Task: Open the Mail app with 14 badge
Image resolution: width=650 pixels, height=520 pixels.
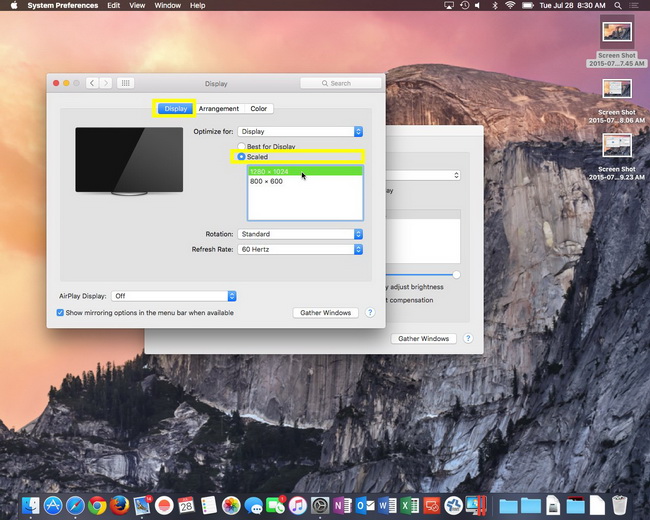Action: (142, 505)
